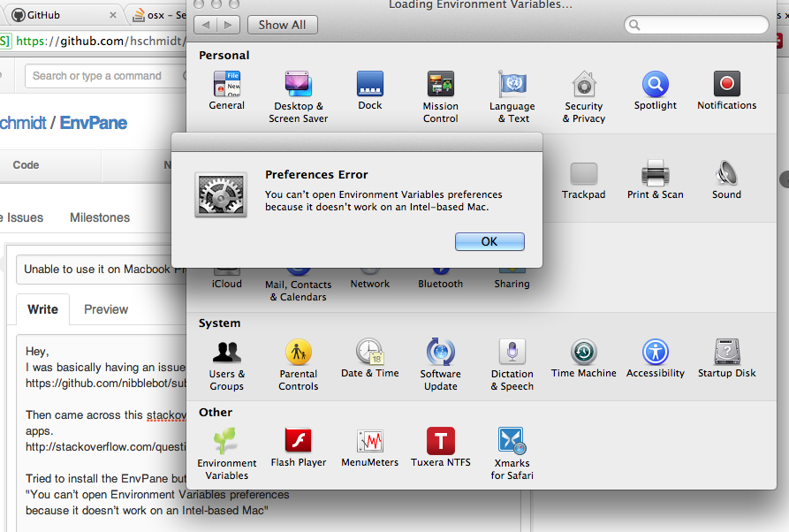Click Show All button
789x532 pixels.
tap(282, 25)
